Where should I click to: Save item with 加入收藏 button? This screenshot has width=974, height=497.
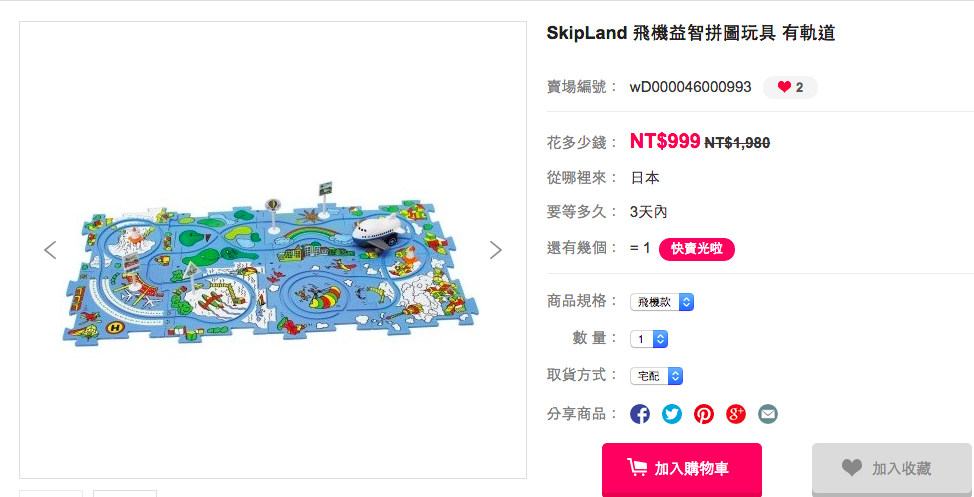tap(891, 468)
